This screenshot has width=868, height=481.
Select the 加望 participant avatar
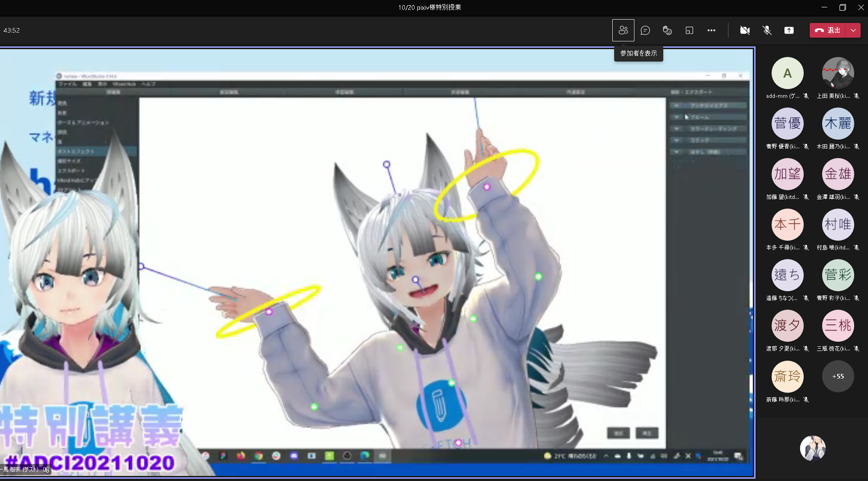point(787,174)
